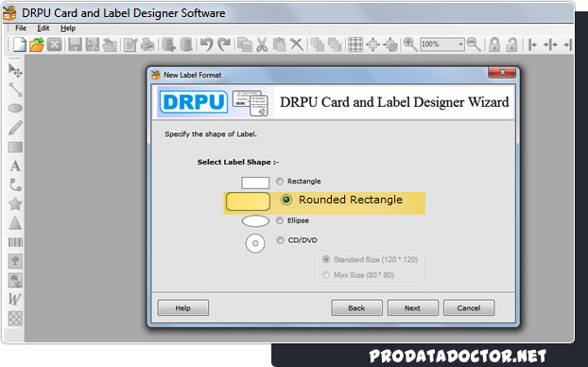This screenshot has width=588, height=367.
Task: Proceed with the Next button
Action: tap(412, 307)
